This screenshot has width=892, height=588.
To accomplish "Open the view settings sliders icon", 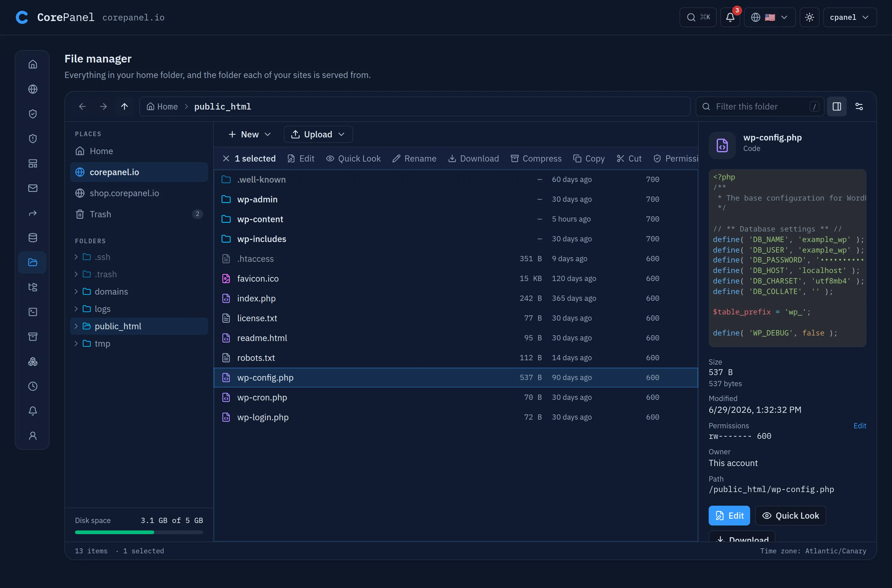I will coord(859,106).
